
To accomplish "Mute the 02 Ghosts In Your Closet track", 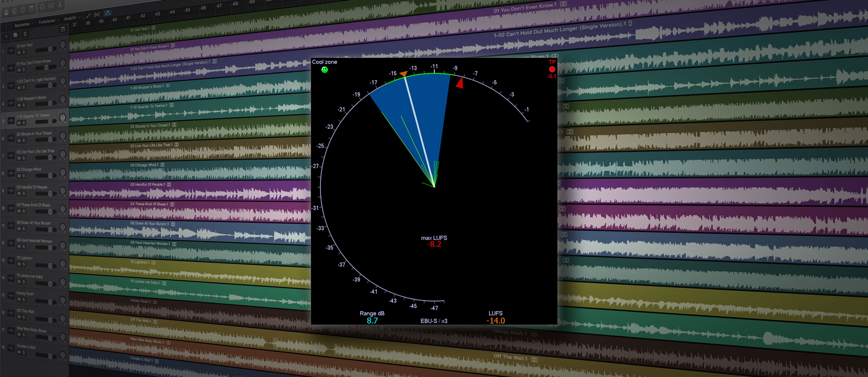I will [x=19, y=141].
